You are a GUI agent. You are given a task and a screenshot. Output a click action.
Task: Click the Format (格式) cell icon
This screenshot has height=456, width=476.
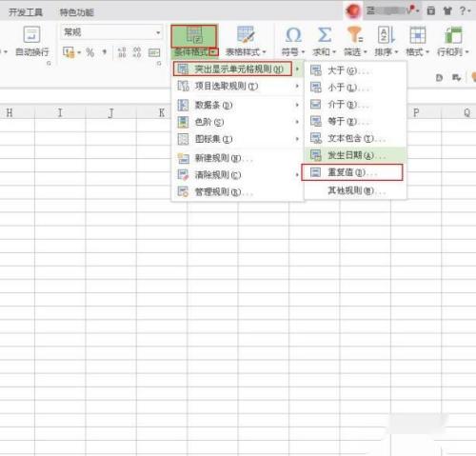(x=418, y=34)
